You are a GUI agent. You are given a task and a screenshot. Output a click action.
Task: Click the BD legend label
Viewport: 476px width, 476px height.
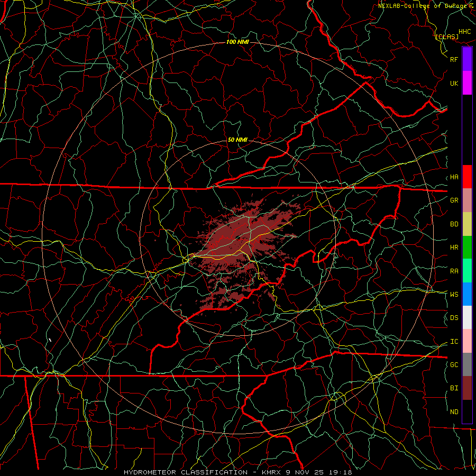(454, 224)
